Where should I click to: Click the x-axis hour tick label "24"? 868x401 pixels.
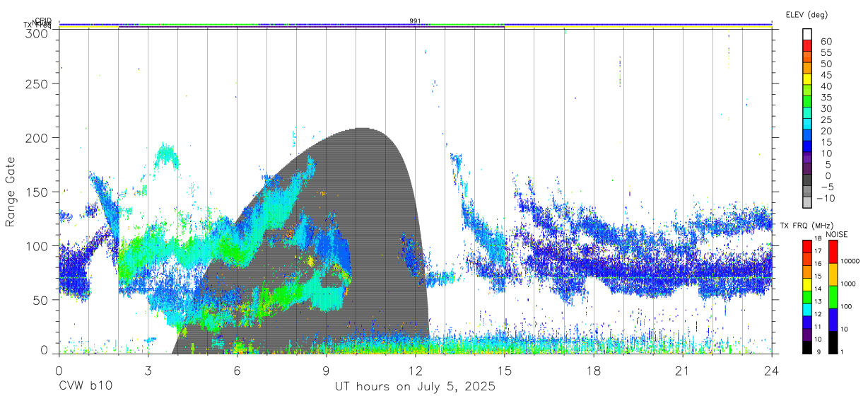tap(772, 371)
